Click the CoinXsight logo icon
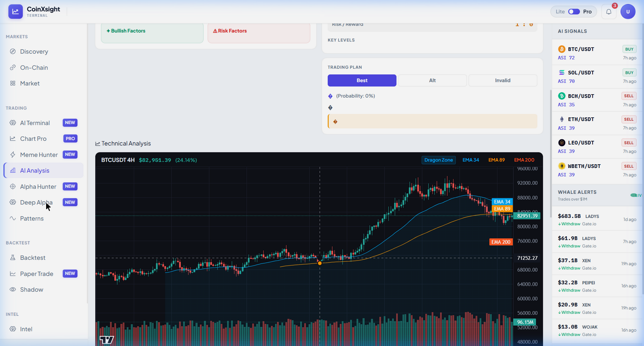The width and height of the screenshot is (644, 346). 16,12
